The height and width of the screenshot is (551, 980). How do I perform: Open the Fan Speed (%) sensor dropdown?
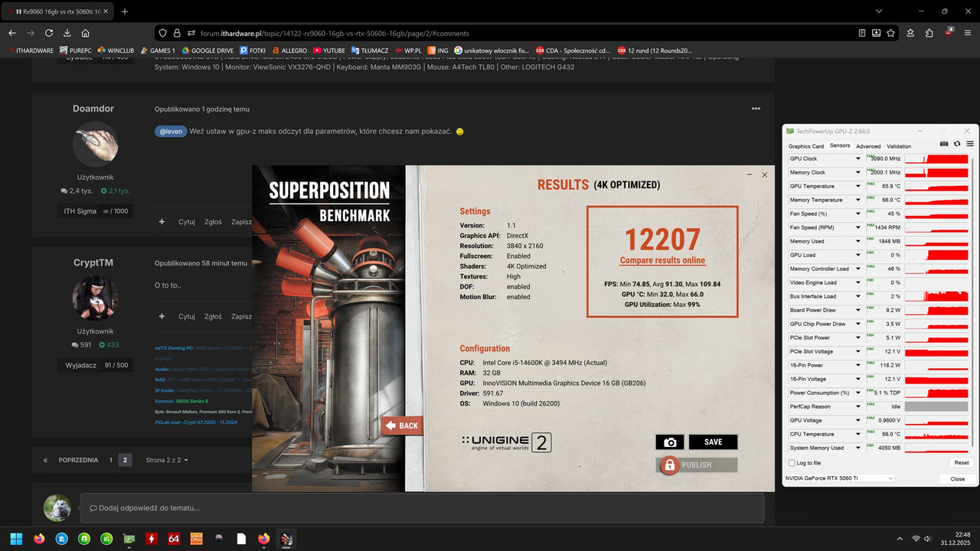tap(857, 214)
